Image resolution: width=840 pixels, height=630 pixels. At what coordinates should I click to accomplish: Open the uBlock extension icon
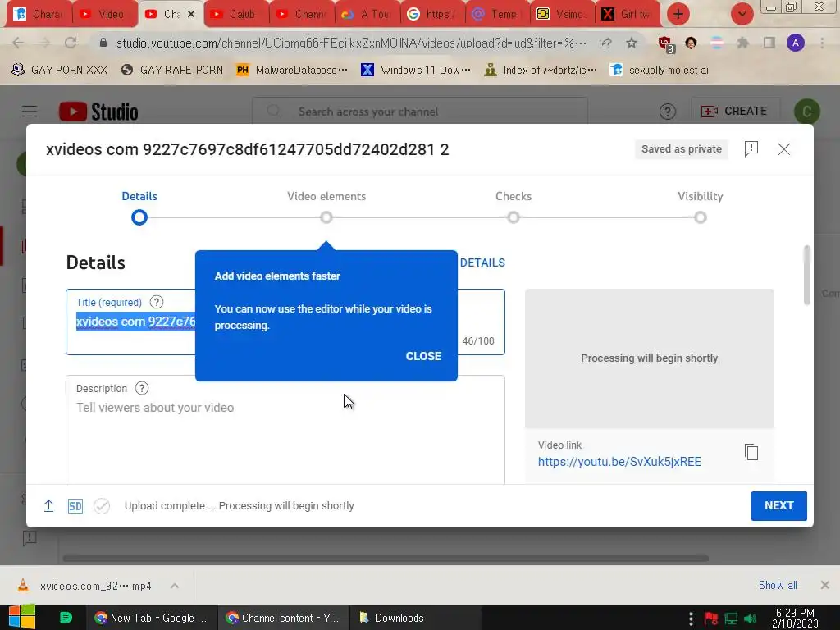[x=665, y=44]
